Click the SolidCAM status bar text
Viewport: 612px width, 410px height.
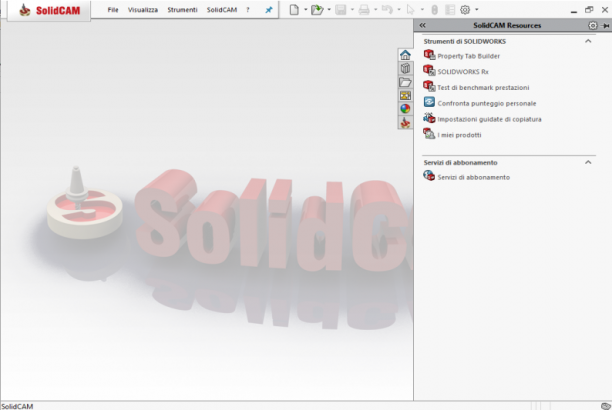(17, 406)
